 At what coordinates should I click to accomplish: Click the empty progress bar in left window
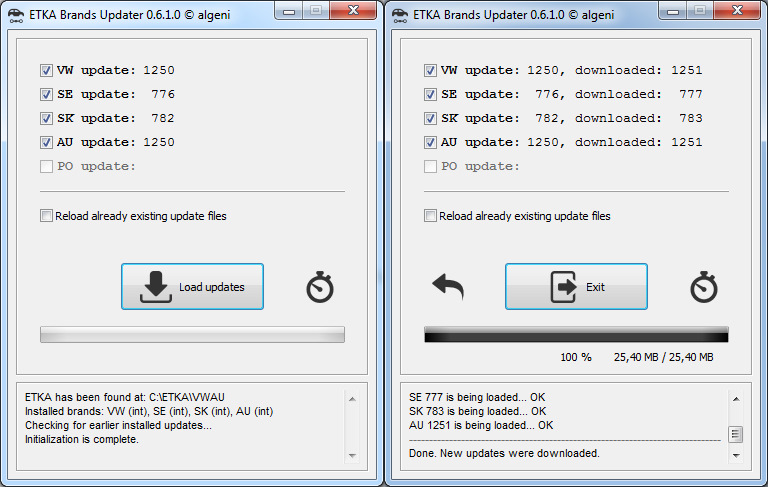pyautogui.click(x=192, y=335)
